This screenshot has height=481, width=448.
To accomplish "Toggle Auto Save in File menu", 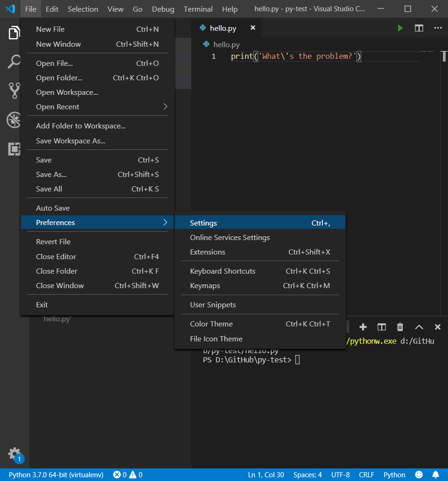I will (98, 208).
